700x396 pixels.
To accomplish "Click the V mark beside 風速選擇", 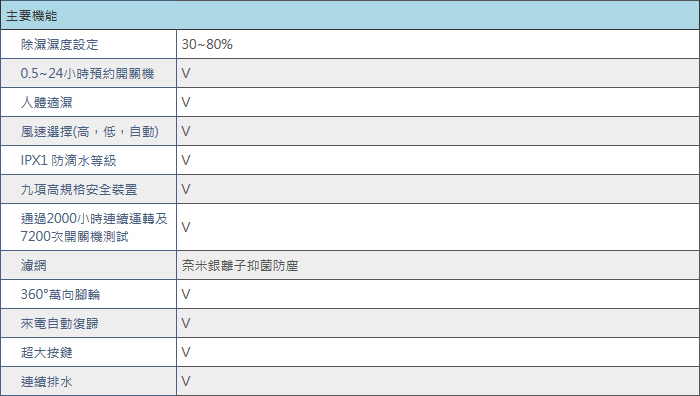I will tap(186, 131).
